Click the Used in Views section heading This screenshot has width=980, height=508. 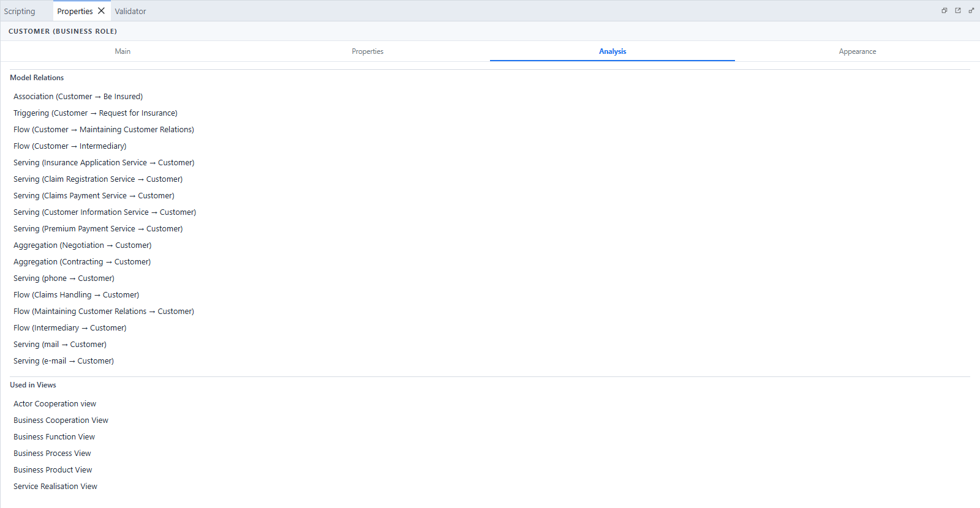(33, 385)
